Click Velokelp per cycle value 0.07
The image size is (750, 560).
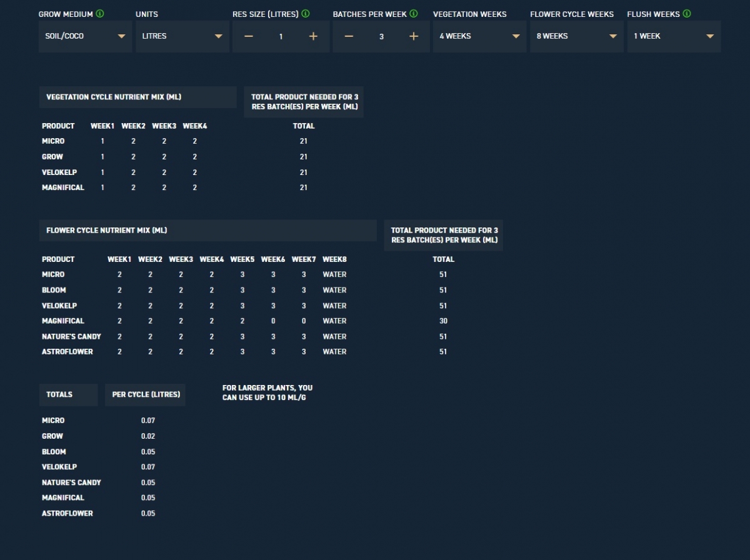pos(148,467)
